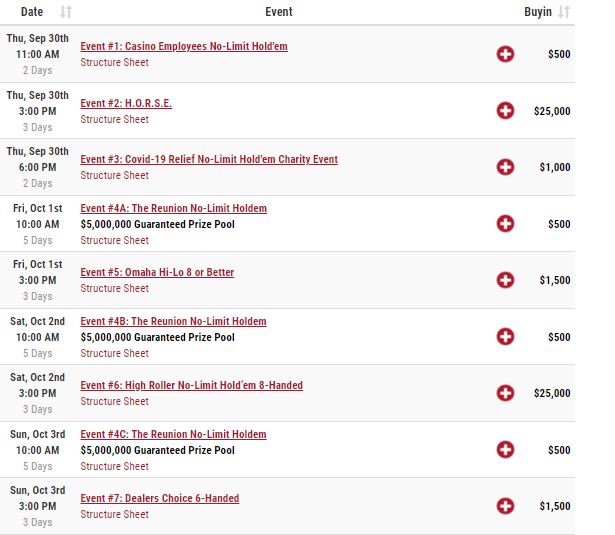Expand Dealers Choice 6-Handed plus icon
The width and height of the screenshot is (615, 535).
point(505,506)
